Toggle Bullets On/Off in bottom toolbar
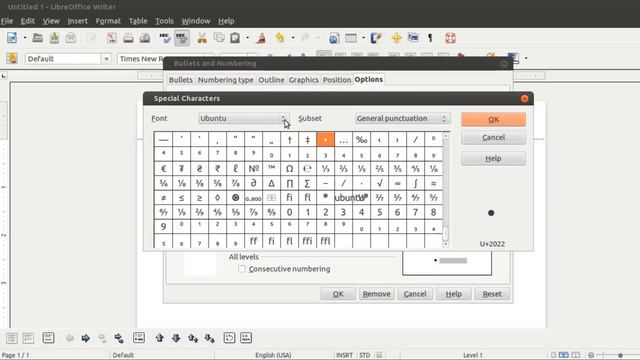 (11, 338)
